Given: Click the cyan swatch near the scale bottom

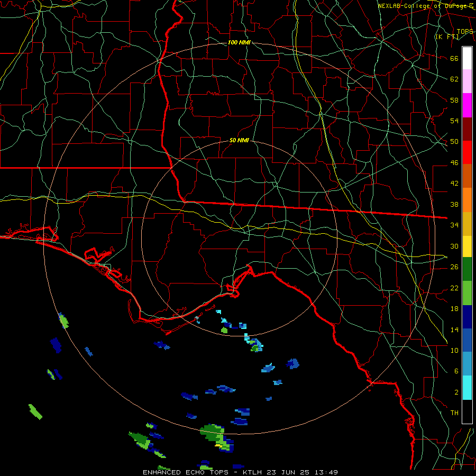Looking at the screenshot, I should (x=467, y=388).
